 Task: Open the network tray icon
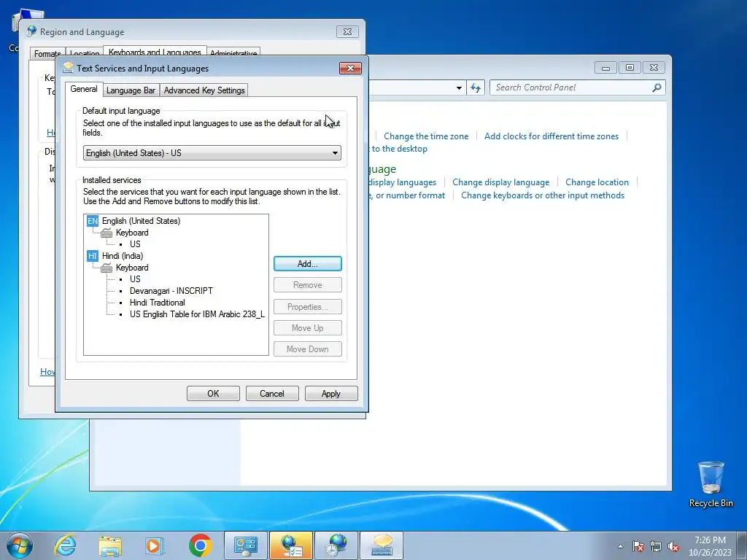656,546
